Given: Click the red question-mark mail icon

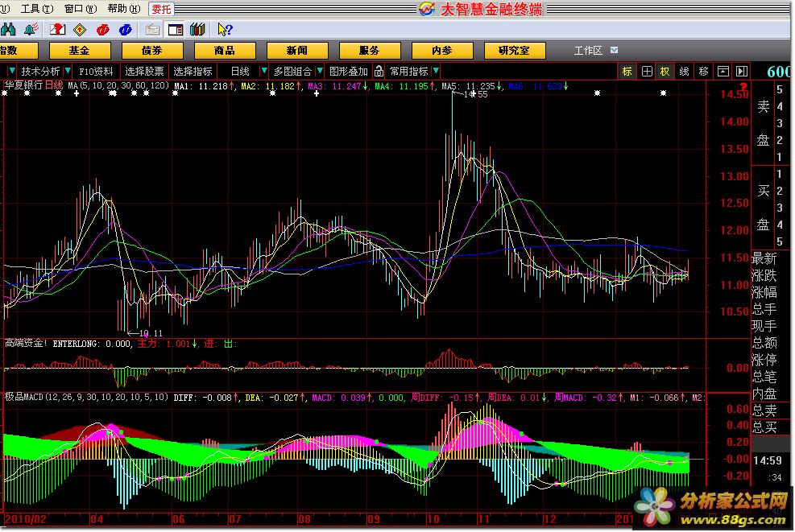Looking at the screenshot, I should pyautogui.click(x=57, y=30).
